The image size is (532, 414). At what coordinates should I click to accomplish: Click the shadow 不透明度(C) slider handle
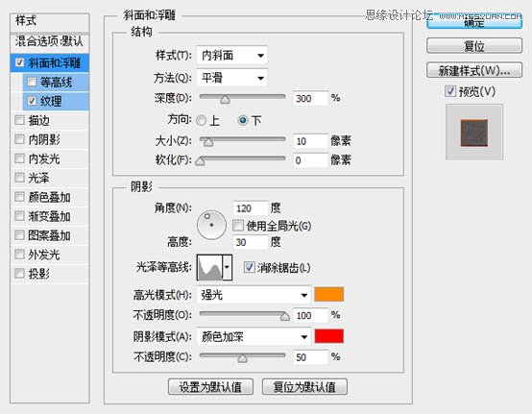click(242, 358)
